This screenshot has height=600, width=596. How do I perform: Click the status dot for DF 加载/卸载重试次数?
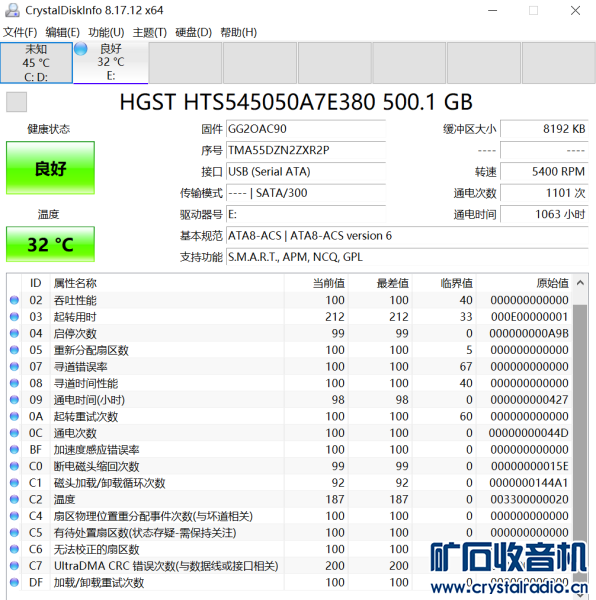(14, 583)
